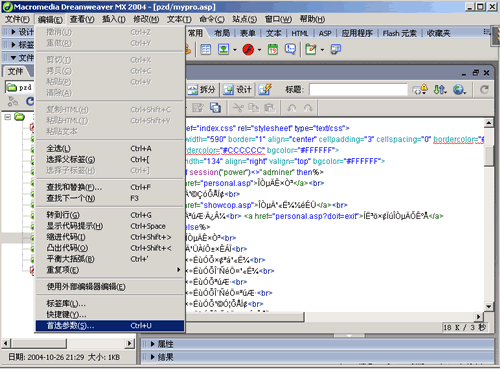The width and height of the screenshot is (500, 369).
Task: Choose 凸出代码(O) menu item
Action: coord(110,248)
